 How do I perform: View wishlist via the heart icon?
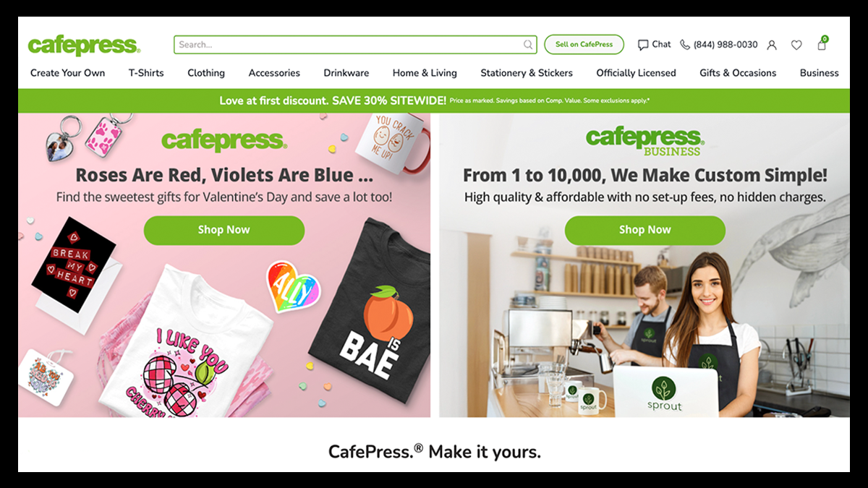point(796,45)
